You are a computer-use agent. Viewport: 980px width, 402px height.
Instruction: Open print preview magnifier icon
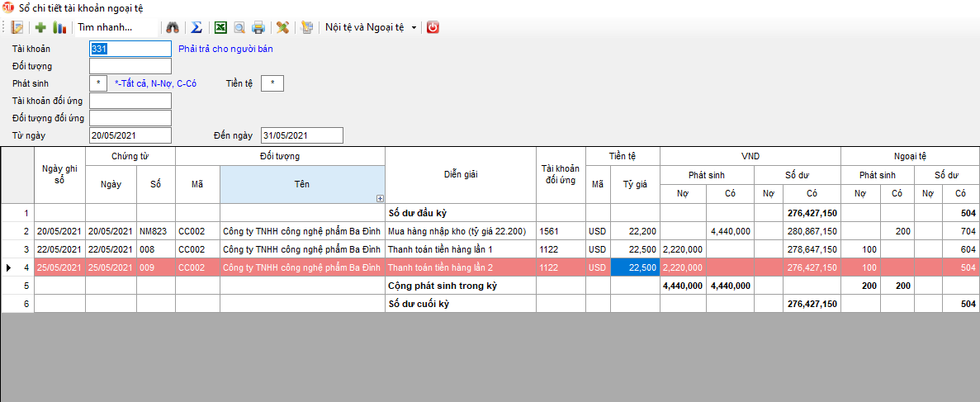point(239,27)
